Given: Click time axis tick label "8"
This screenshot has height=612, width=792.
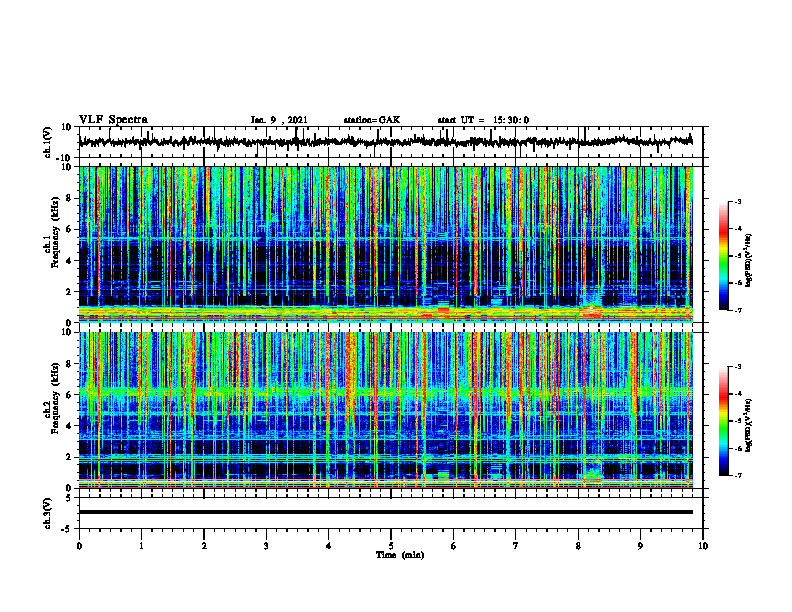Looking at the screenshot, I should [578, 546].
